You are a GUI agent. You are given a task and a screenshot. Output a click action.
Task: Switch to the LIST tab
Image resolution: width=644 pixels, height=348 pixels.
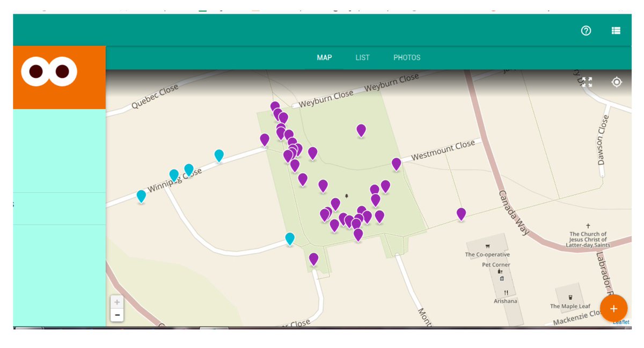362,57
